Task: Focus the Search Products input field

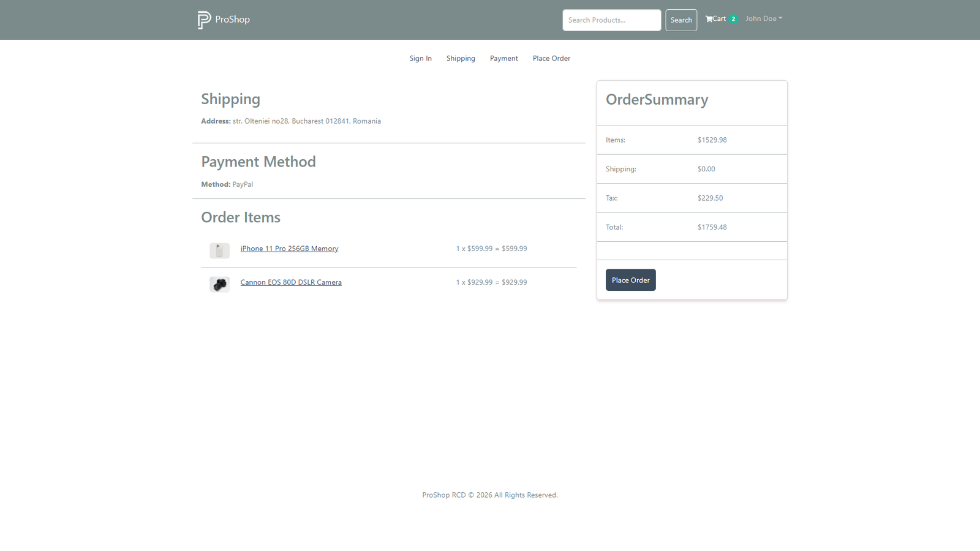Action: click(611, 20)
